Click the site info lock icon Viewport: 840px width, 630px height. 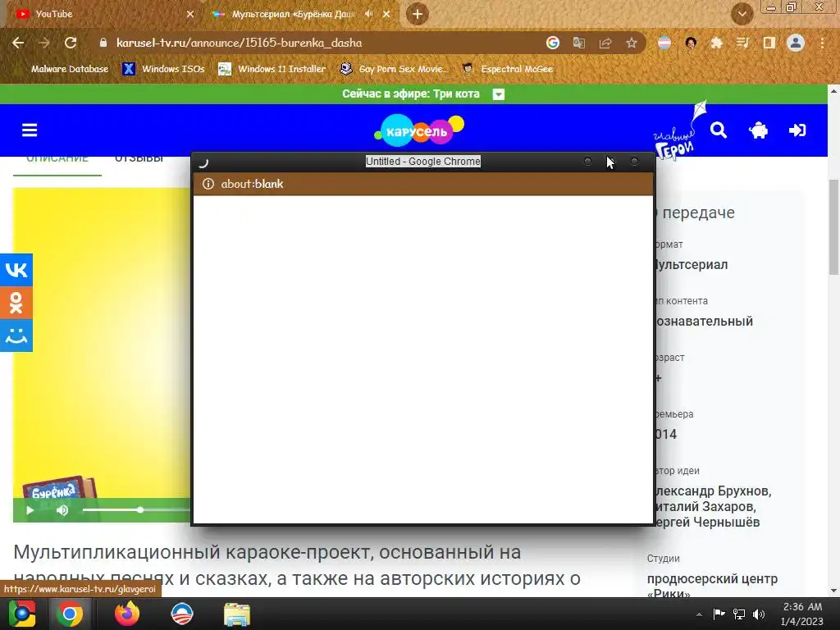(x=103, y=43)
